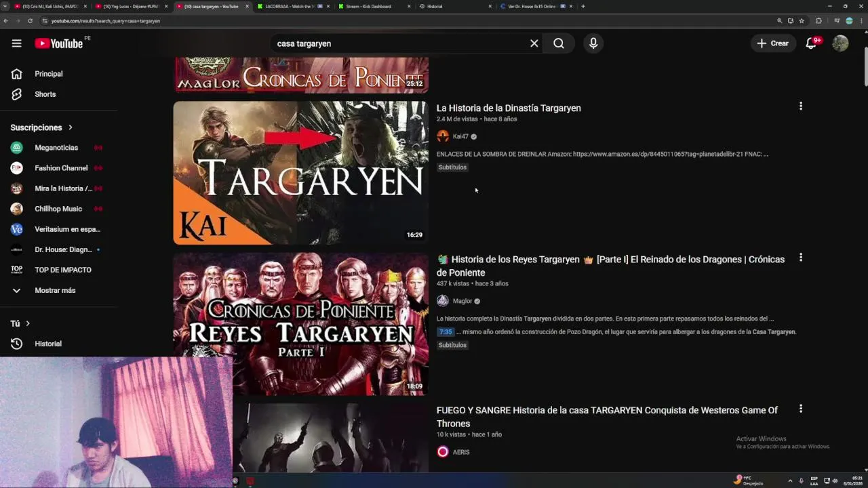This screenshot has width=868, height=488.
Task: Open the Fashion Channel subscription
Action: pos(60,168)
